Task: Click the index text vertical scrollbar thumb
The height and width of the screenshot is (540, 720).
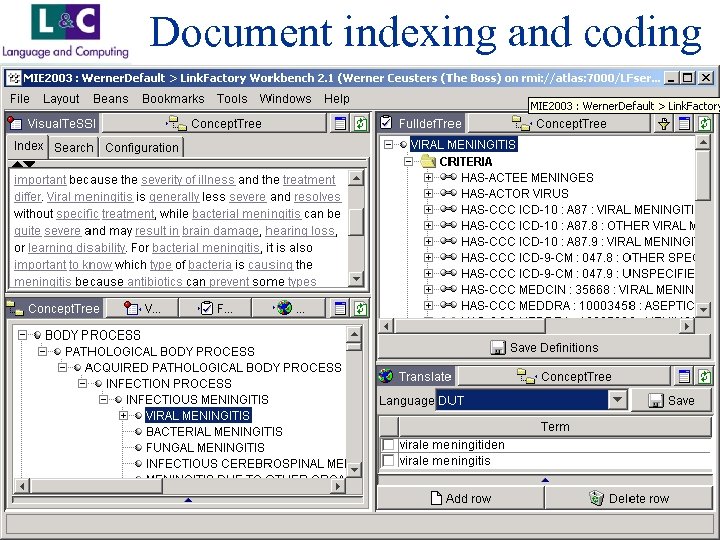Action: point(356,222)
